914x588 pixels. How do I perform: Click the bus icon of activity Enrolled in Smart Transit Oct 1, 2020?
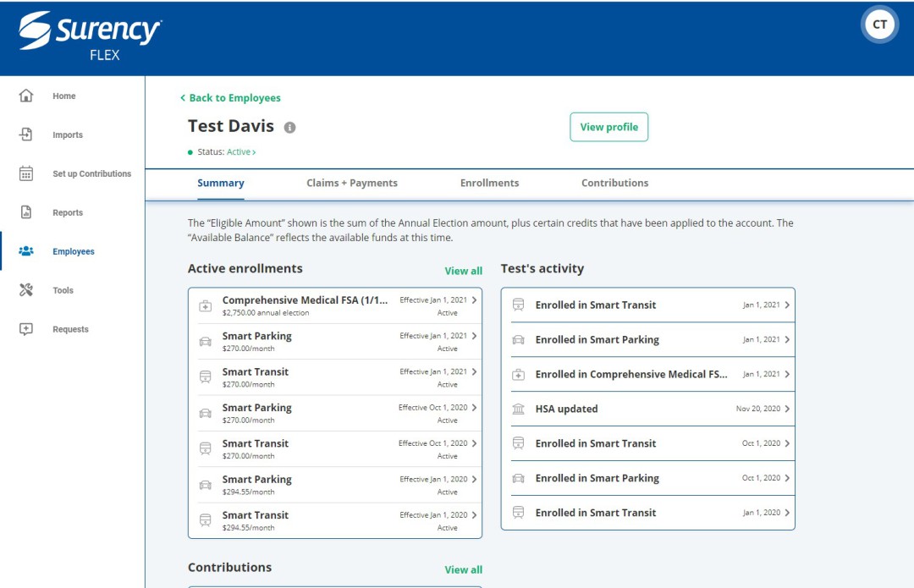pos(518,443)
